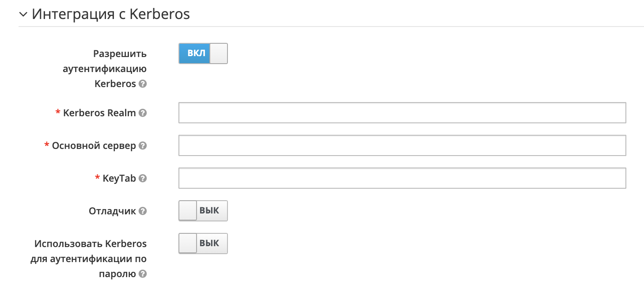Turn on Использовать Kerberos для аутентификации по паролю
Screen dimensions: 644x297
point(203,244)
